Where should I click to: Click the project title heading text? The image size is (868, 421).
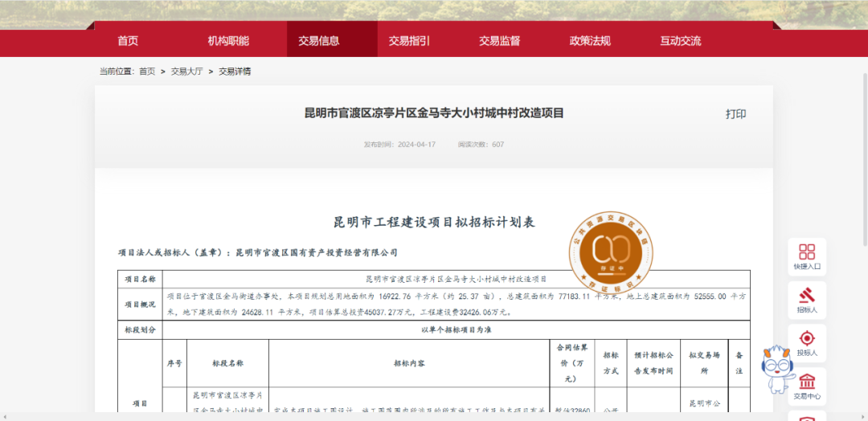pyautogui.click(x=434, y=113)
